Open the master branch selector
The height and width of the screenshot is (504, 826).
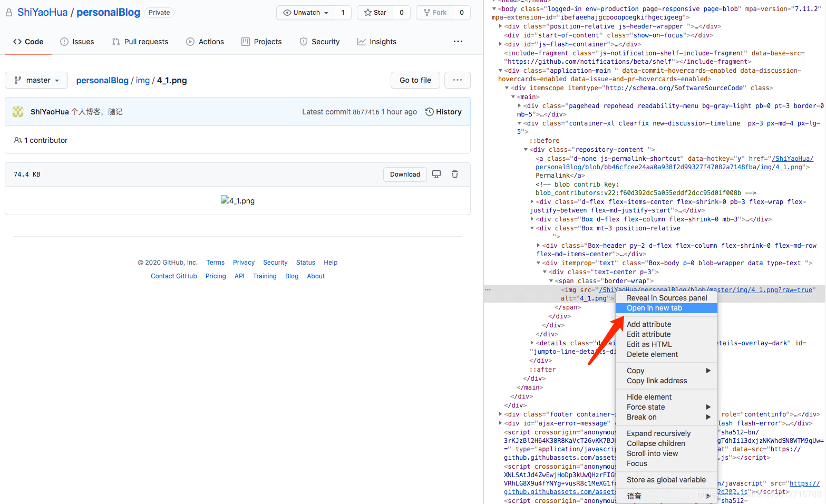point(36,80)
